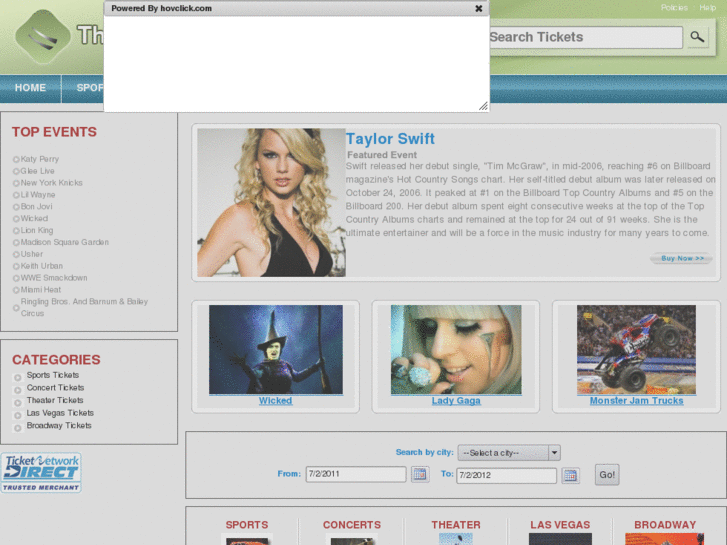Select WWE Smackdown in Top Events
727x545 pixels.
(x=54, y=278)
